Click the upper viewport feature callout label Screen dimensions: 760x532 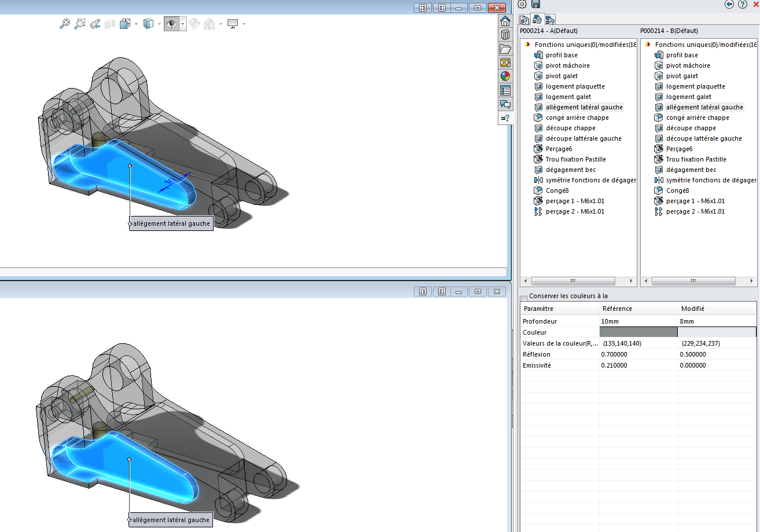[171, 223]
